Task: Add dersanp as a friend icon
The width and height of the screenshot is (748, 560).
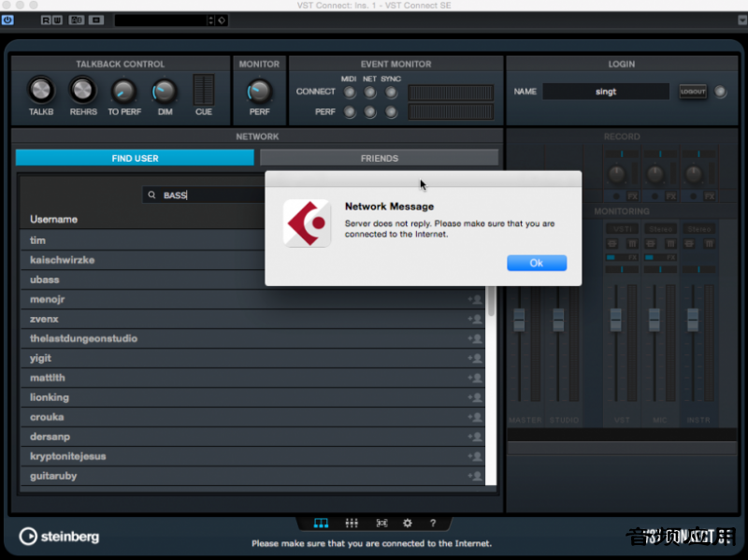Action: [x=475, y=437]
